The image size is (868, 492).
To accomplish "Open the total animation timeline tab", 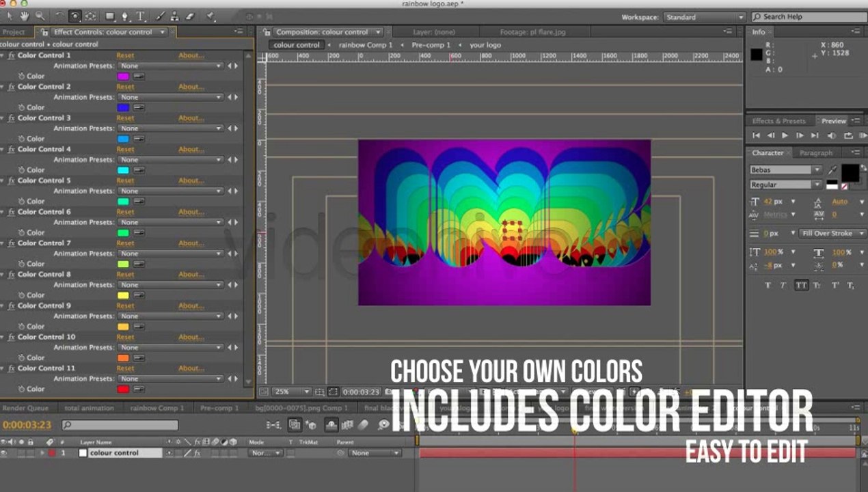I will (89, 408).
